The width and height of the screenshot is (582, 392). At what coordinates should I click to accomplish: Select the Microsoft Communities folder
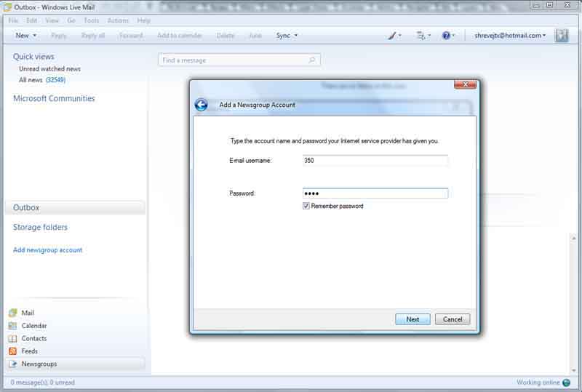click(x=54, y=98)
